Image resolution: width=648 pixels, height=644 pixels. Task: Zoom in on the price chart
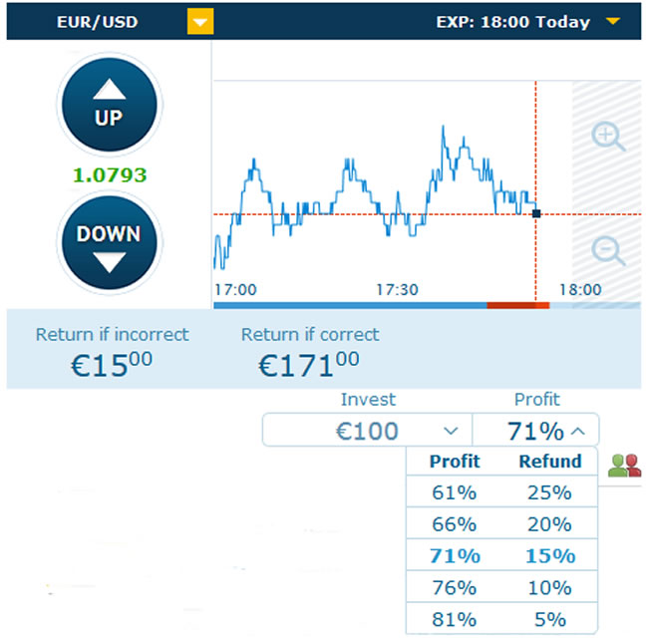[x=607, y=136]
